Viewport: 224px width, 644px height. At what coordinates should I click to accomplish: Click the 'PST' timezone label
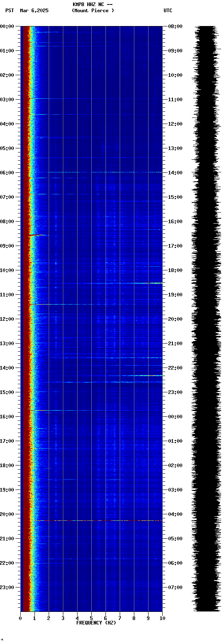pos(9,11)
